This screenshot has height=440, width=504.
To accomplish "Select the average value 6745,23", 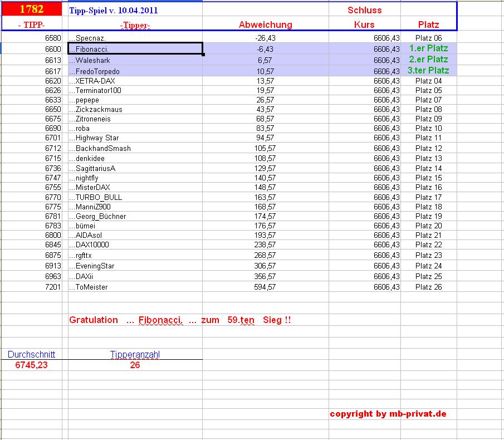I will click(32, 365).
